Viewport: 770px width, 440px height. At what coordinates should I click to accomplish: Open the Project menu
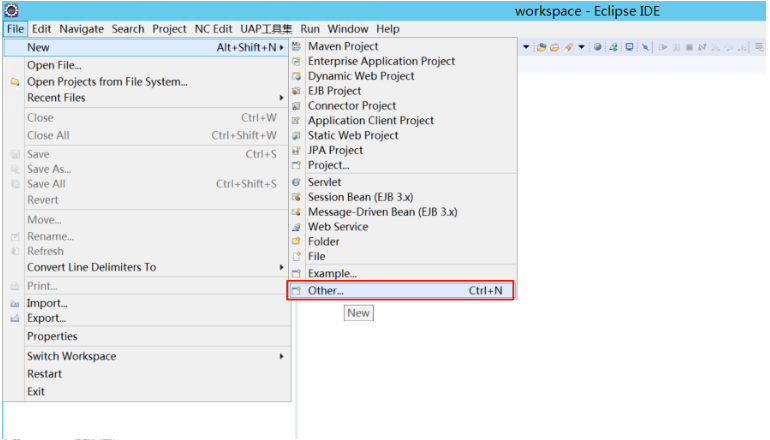pyautogui.click(x=169, y=29)
